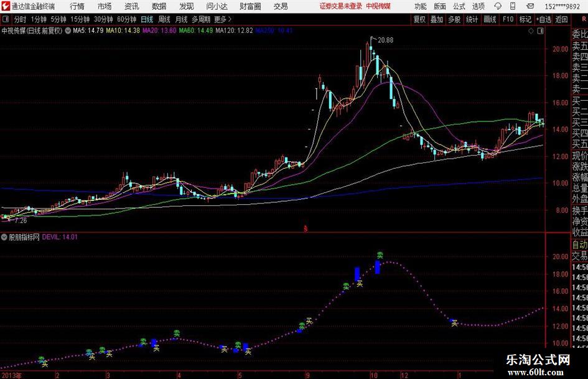Image resolution: width=588 pixels, height=379 pixels.
Task: Switch to 月线 monthly period
Action: 181,19
